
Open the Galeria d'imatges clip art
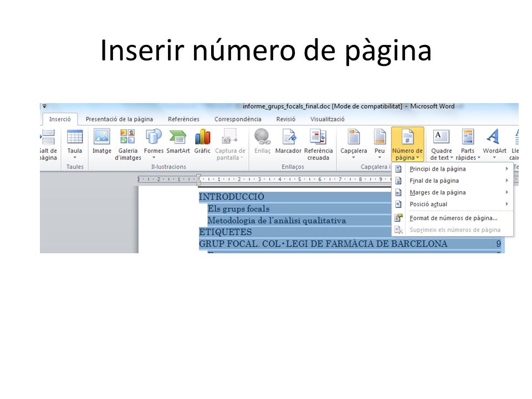coord(128,144)
